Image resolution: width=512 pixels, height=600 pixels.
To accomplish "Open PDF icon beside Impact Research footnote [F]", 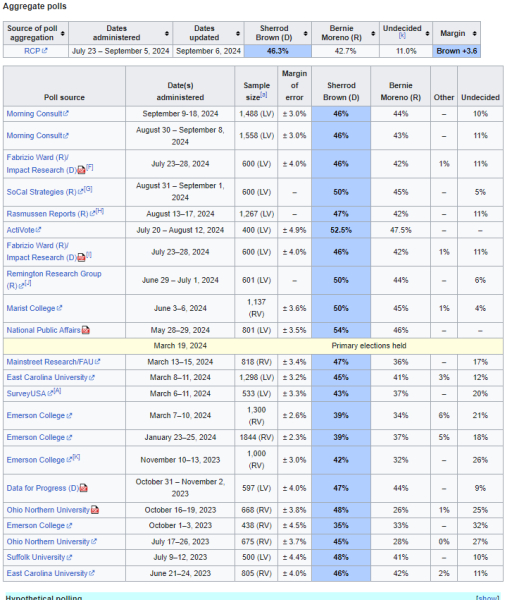I will point(82,170).
